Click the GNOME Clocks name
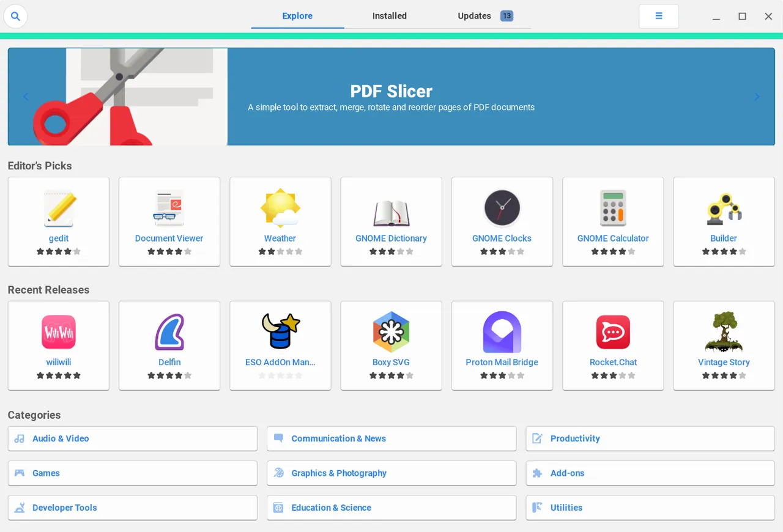The width and height of the screenshot is (783, 532). tap(502, 238)
